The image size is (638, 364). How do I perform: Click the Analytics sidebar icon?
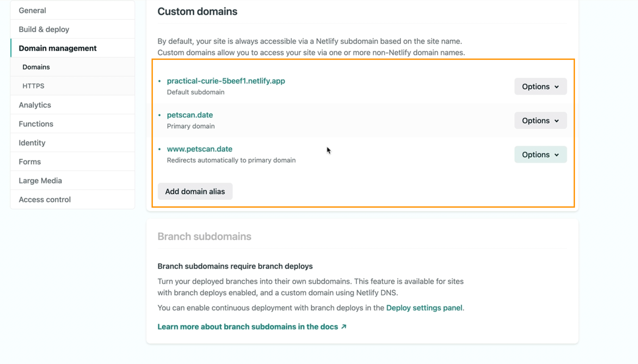click(35, 105)
